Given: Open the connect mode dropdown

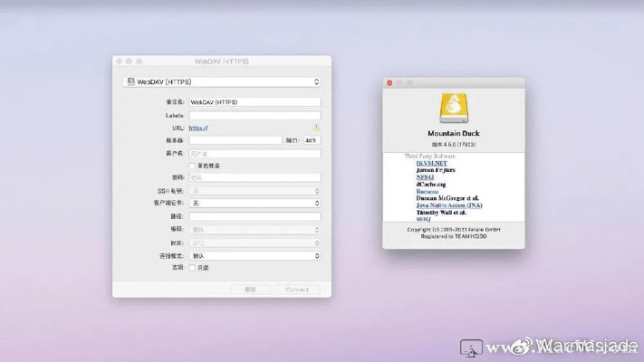Looking at the screenshot, I should click(254, 255).
